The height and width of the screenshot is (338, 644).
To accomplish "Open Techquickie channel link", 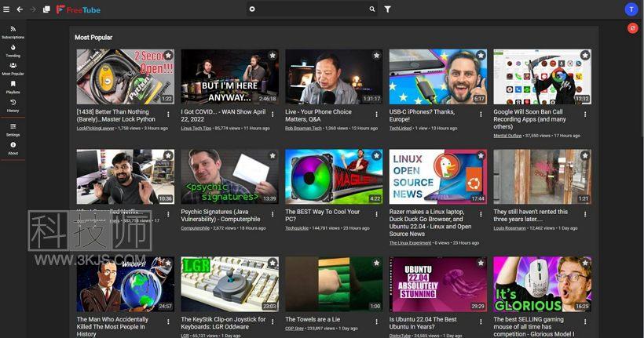I will (297, 228).
